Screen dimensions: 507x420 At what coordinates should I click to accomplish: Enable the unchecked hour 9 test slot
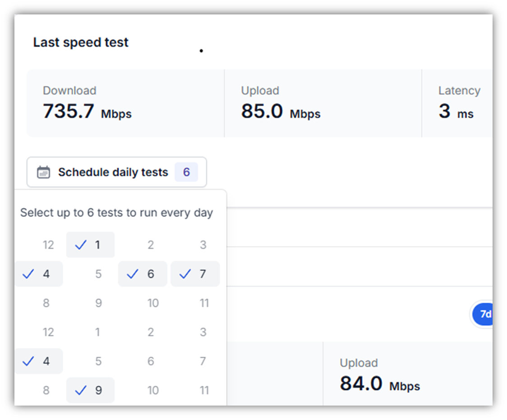tap(98, 303)
